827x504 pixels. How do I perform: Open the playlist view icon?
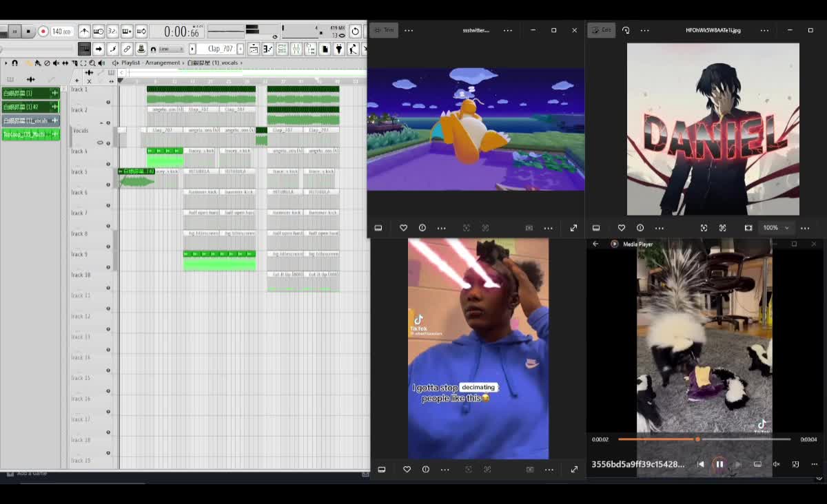(x=254, y=49)
